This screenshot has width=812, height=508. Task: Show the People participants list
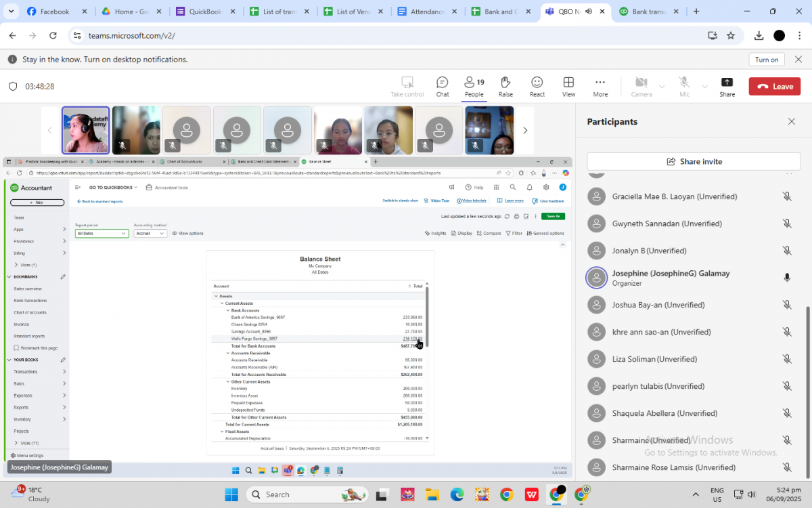pyautogui.click(x=474, y=87)
